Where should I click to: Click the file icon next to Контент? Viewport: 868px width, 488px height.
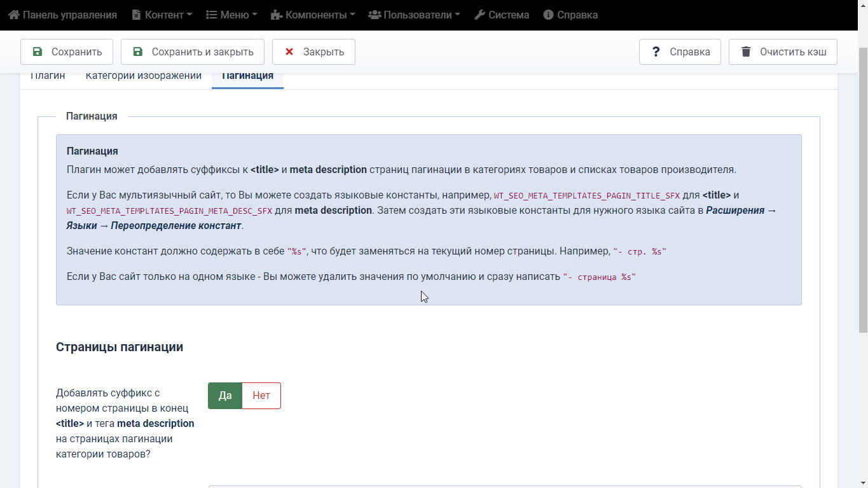137,15
